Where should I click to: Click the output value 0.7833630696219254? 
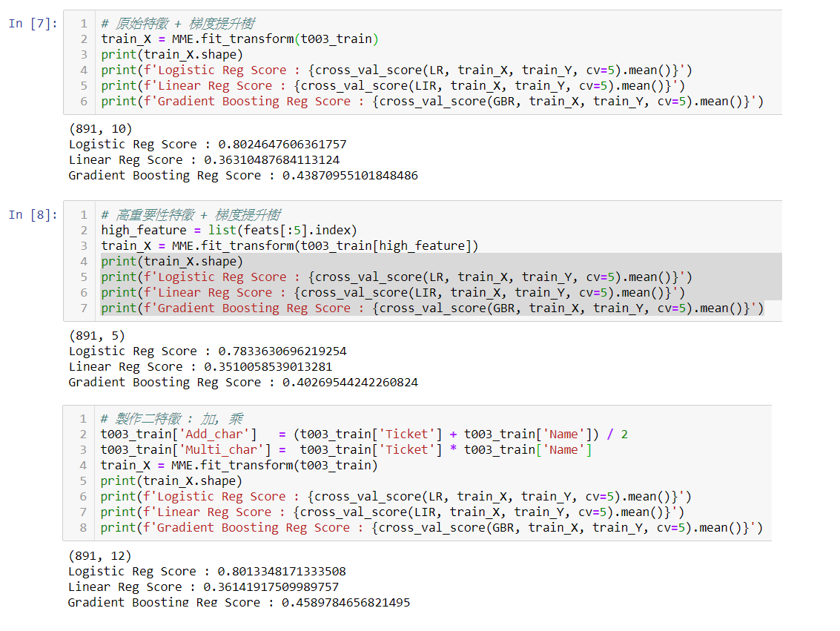(x=282, y=351)
